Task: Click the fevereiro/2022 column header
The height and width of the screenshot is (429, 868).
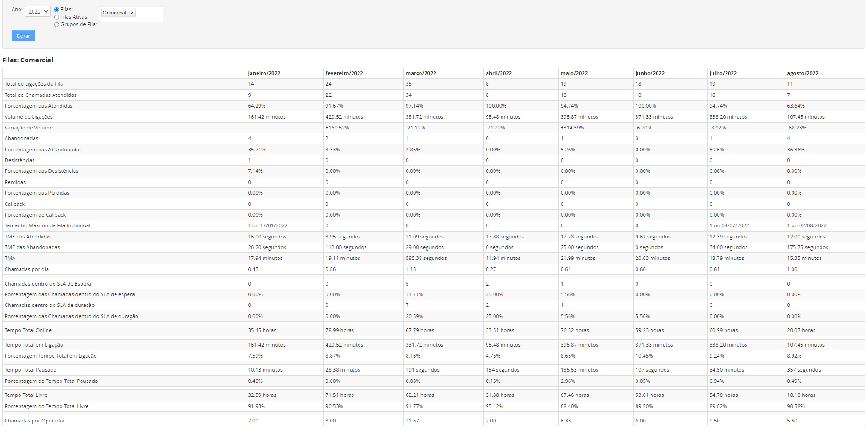Action: coord(344,73)
